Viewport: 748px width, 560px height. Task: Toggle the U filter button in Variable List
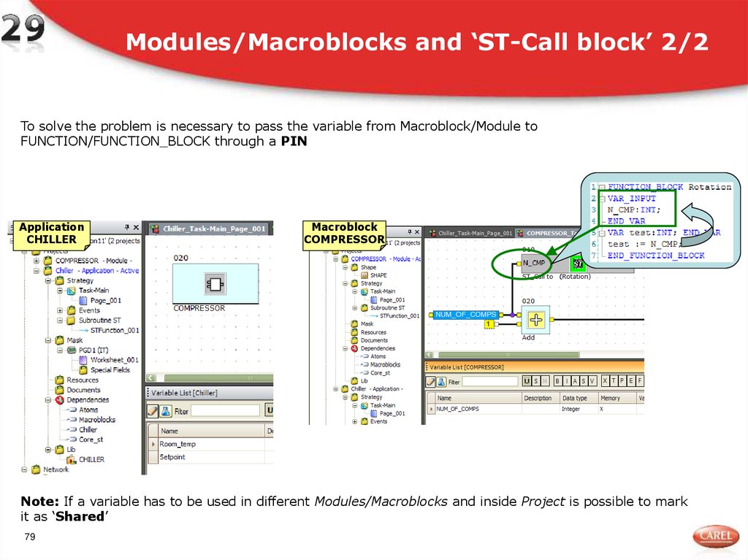272,411
